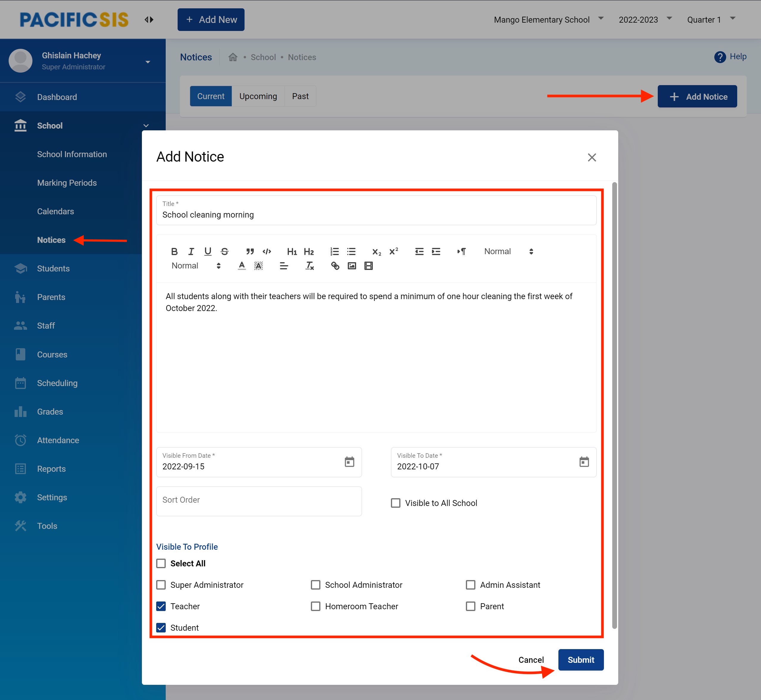Image resolution: width=761 pixels, height=700 pixels.
Task: Tick the Select All profiles checkbox
Action: (x=161, y=564)
